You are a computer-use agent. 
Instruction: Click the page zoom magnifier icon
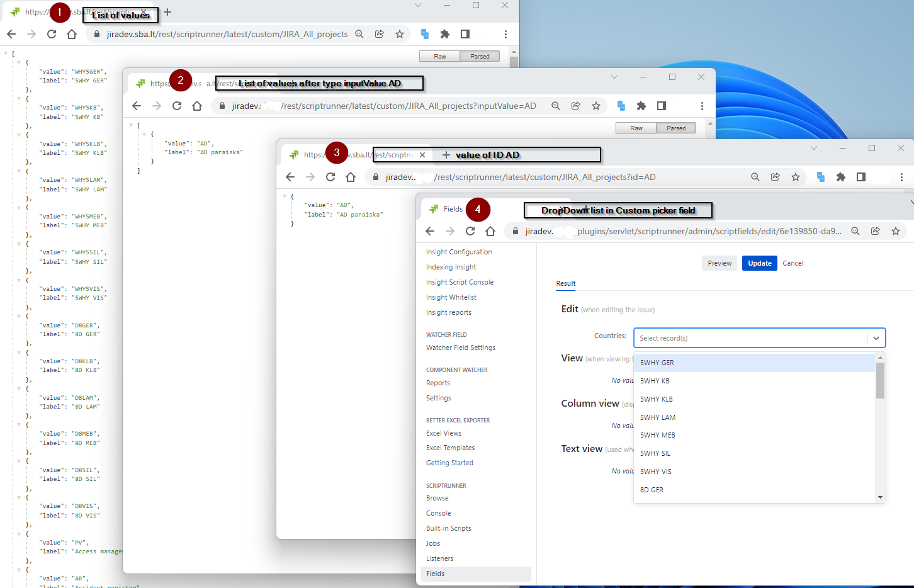(x=359, y=35)
